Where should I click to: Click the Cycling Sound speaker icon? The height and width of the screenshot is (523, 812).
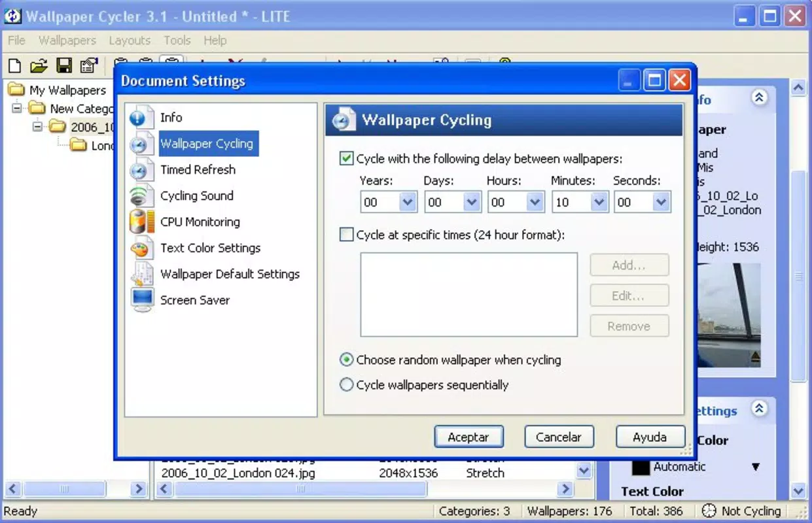[x=140, y=195]
